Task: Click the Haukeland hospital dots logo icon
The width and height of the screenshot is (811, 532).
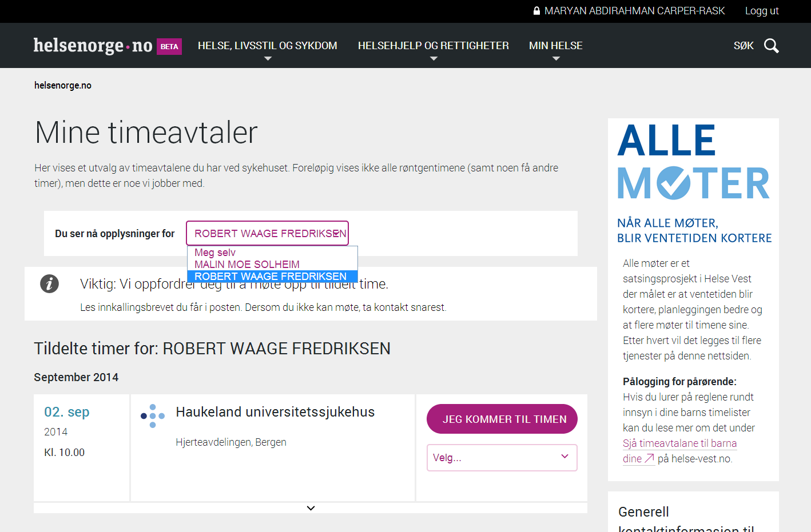Action: [153, 416]
